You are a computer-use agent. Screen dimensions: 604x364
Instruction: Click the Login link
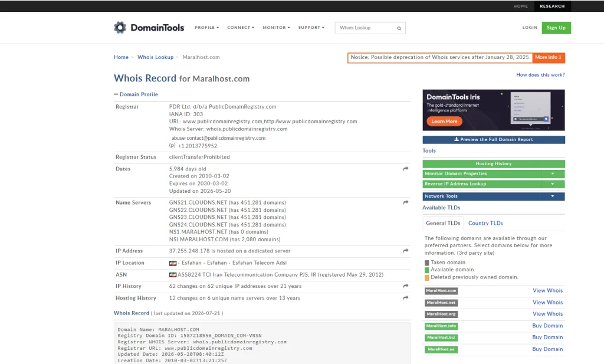[530, 28]
